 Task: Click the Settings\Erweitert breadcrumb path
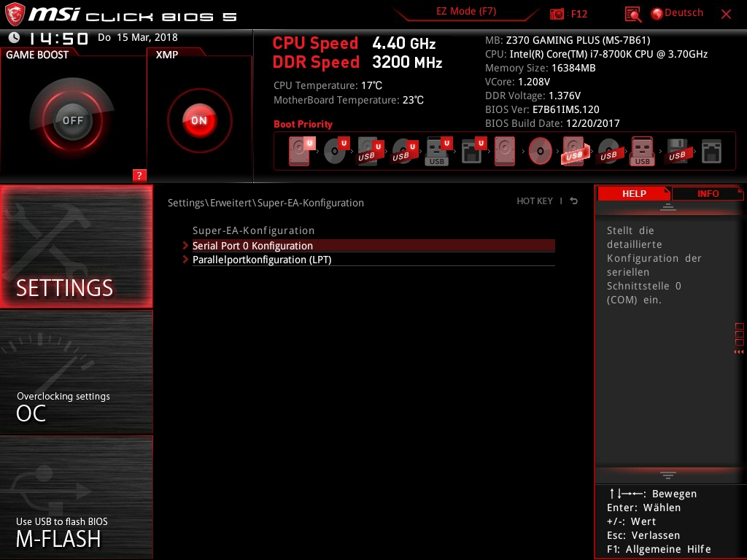(266, 203)
